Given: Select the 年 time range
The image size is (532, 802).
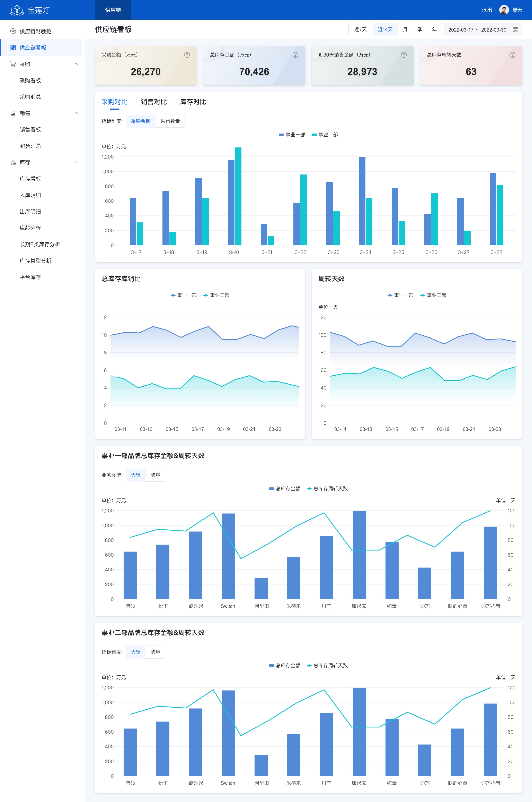Looking at the screenshot, I should coord(434,29).
